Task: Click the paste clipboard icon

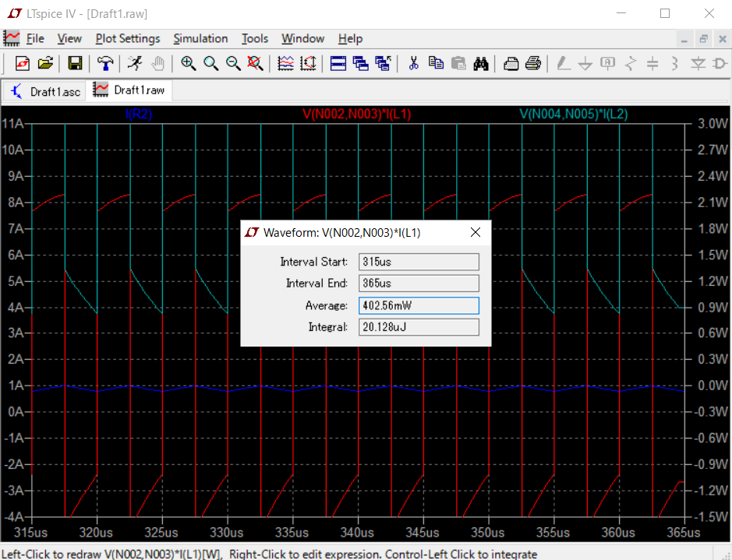Action: (x=458, y=63)
